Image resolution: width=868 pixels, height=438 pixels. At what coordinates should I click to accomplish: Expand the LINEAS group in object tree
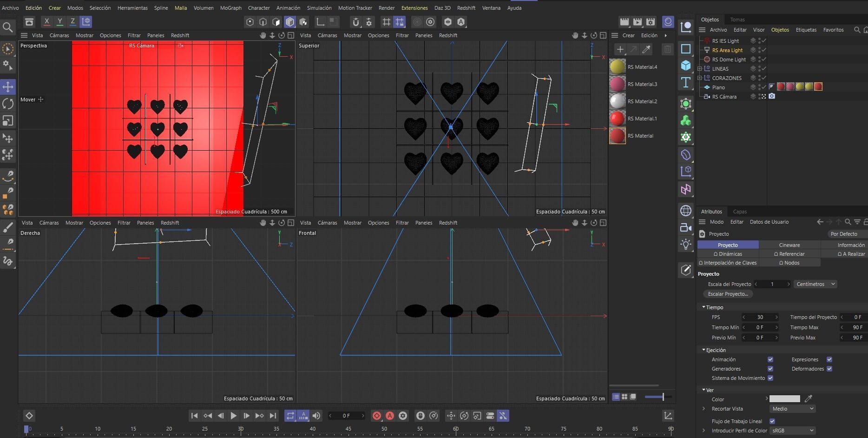click(700, 69)
